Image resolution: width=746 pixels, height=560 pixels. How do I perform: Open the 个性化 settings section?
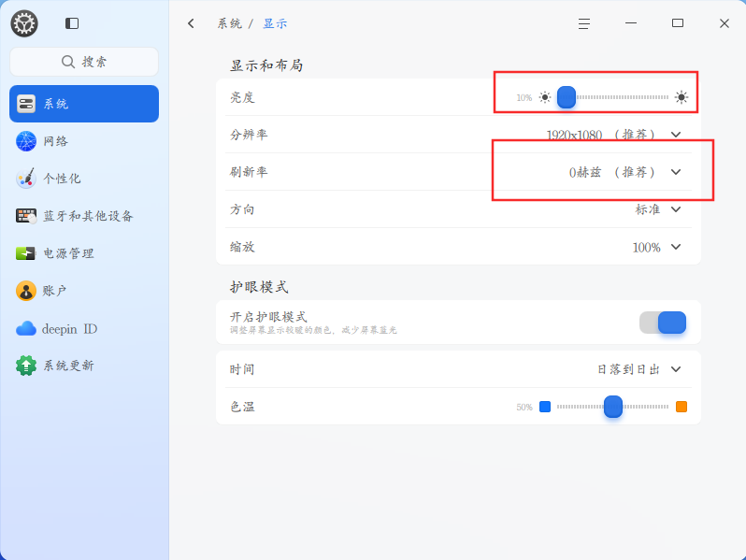84,179
